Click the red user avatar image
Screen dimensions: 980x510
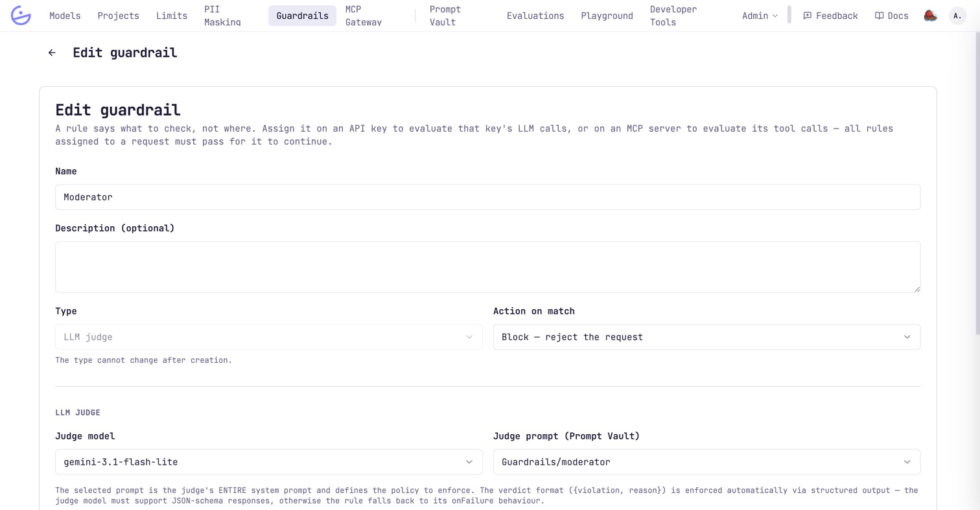click(931, 16)
